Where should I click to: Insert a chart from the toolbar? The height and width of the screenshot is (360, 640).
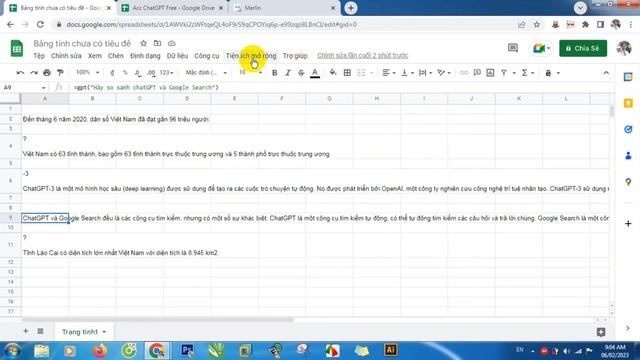[x=490, y=73]
